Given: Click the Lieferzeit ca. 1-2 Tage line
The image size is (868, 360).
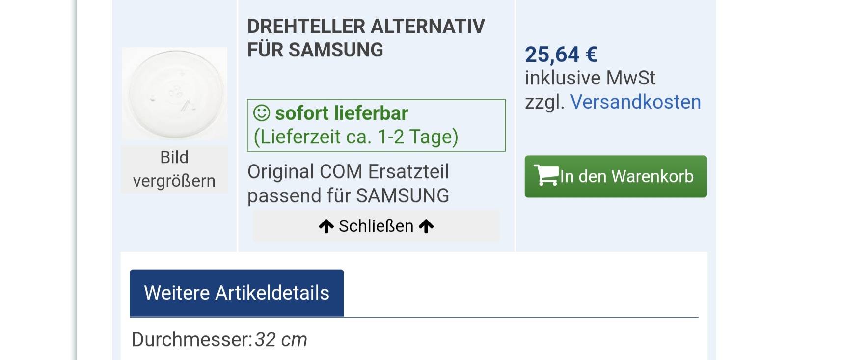Looking at the screenshot, I should pyautogui.click(x=356, y=137).
